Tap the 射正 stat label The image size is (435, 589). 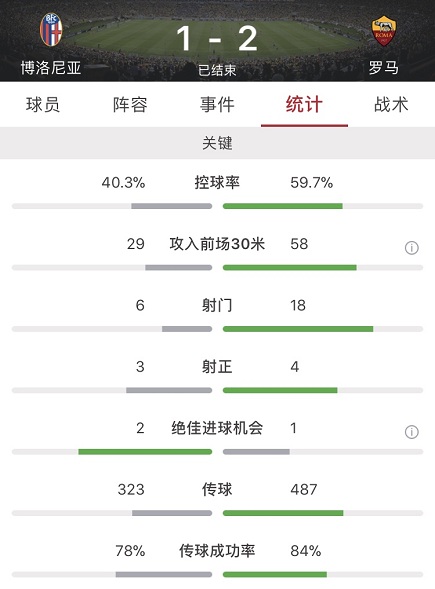[217, 367]
